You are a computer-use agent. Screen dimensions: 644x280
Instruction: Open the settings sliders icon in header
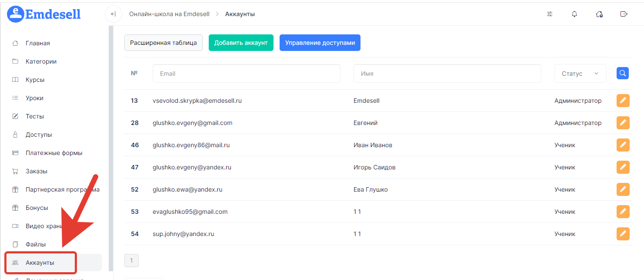550,14
